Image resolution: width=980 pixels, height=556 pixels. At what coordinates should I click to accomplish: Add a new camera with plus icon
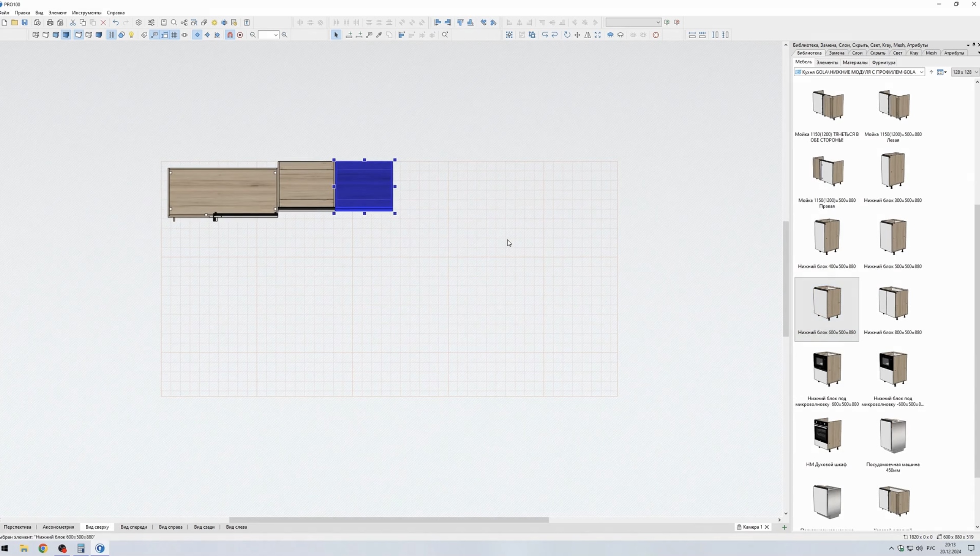(784, 527)
